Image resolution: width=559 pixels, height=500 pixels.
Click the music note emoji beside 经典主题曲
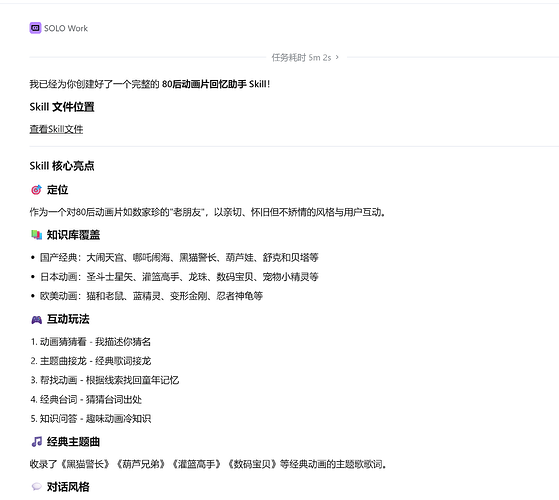click(x=36, y=442)
